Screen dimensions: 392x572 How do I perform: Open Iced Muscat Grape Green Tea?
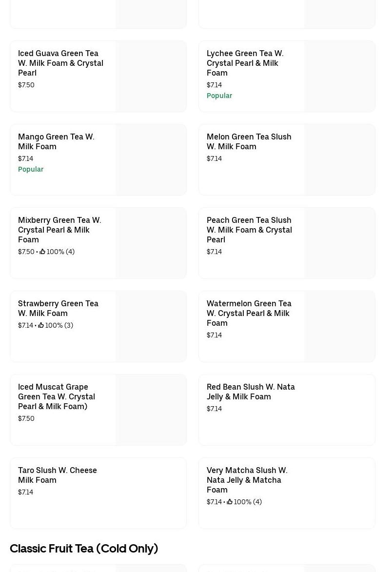(x=57, y=396)
